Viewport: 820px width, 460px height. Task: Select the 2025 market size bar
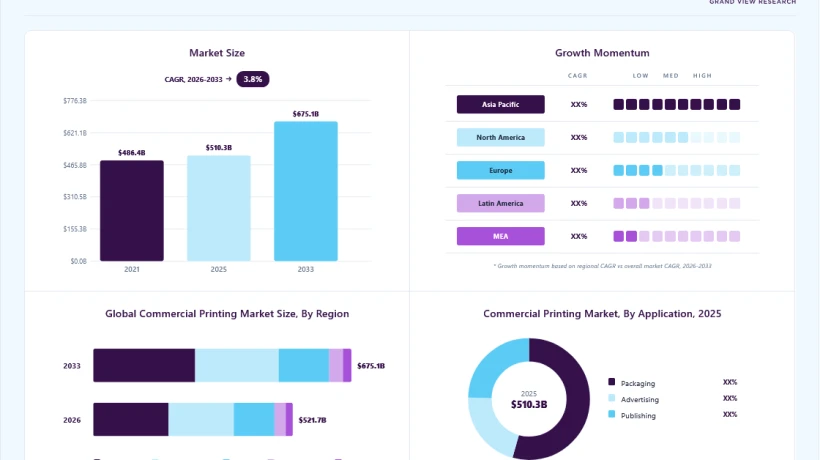[x=219, y=208]
